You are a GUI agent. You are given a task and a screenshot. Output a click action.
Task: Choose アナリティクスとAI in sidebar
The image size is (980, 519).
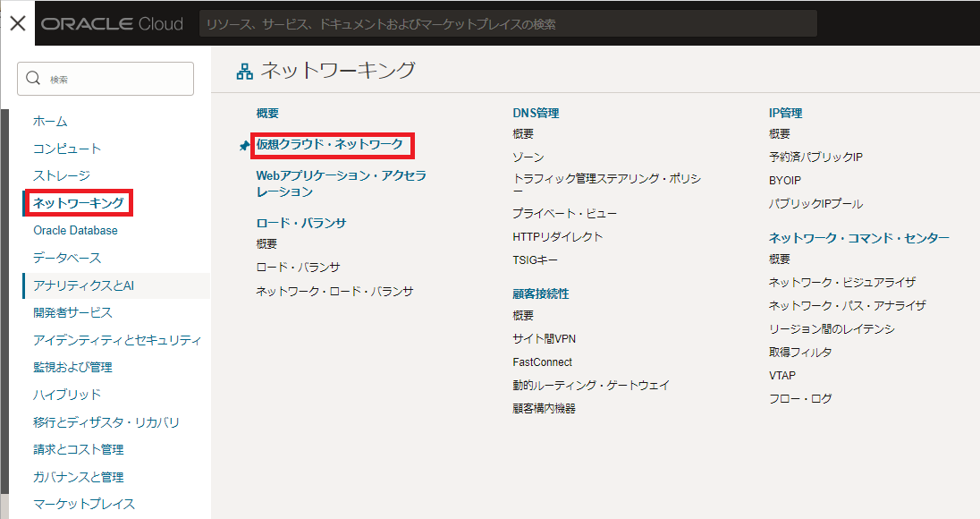84,285
